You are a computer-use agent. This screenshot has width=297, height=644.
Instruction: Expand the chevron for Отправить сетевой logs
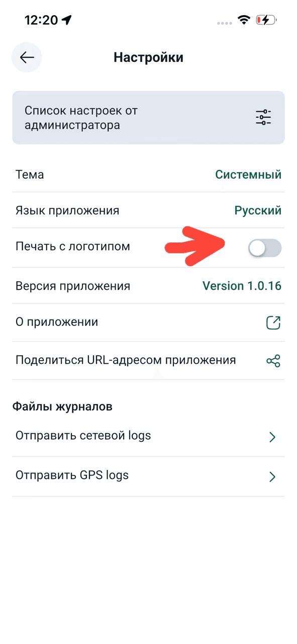tap(272, 437)
